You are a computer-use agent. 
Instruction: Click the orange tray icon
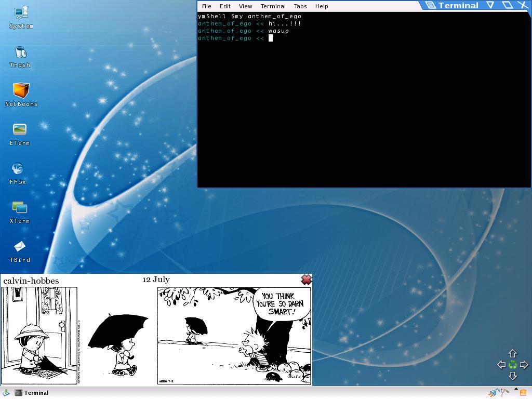click(523, 393)
